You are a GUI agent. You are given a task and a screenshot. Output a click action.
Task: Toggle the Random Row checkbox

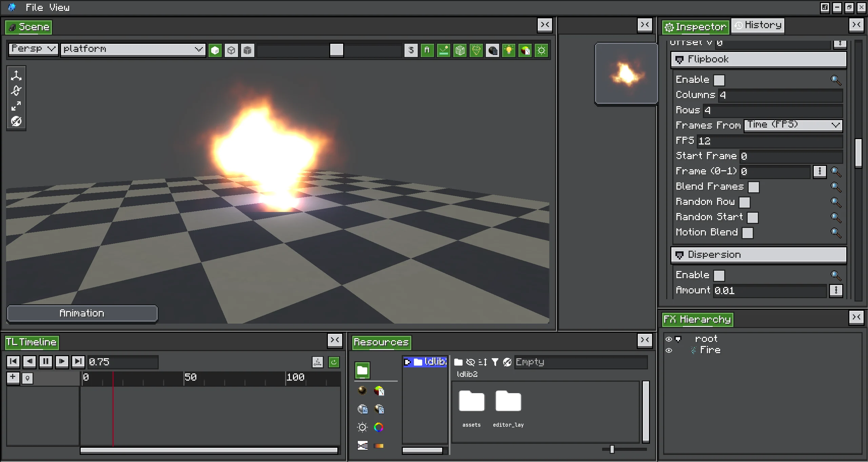tap(745, 203)
